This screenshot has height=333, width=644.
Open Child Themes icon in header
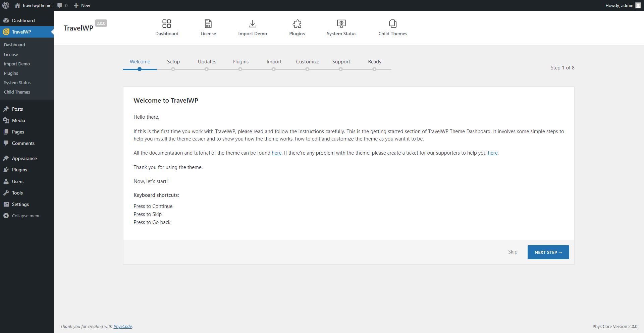tap(393, 23)
